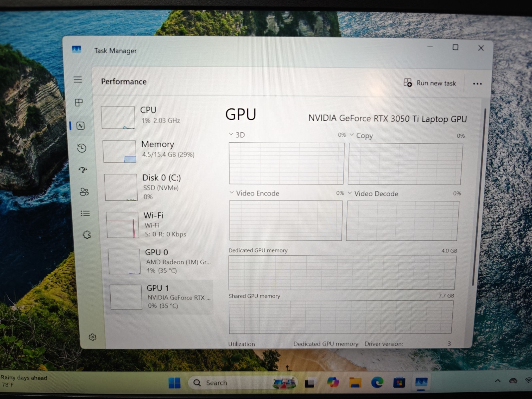Click the Driver version label
532x399 pixels.
[383, 344]
